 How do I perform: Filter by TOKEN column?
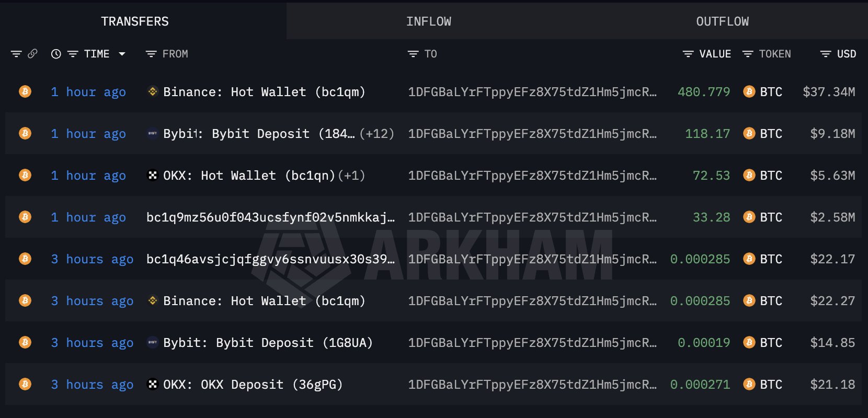tap(748, 54)
